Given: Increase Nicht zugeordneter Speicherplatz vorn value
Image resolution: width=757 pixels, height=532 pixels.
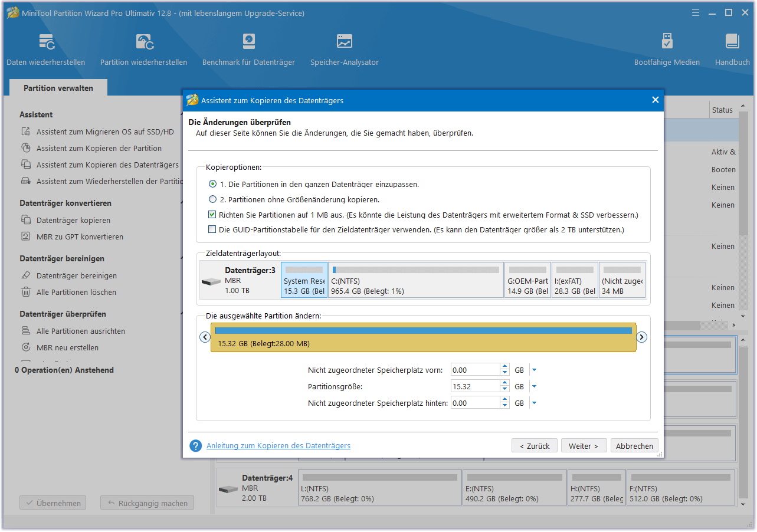Looking at the screenshot, I should pos(504,367).
